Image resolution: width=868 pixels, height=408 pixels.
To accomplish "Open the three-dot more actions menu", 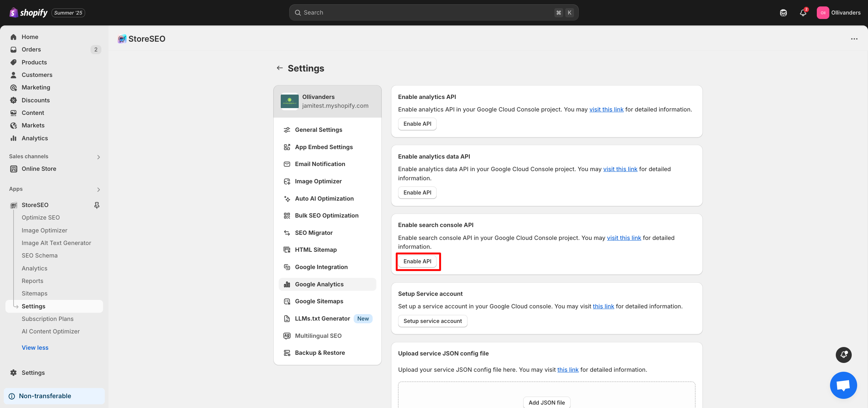I will (x=854, y=39).
